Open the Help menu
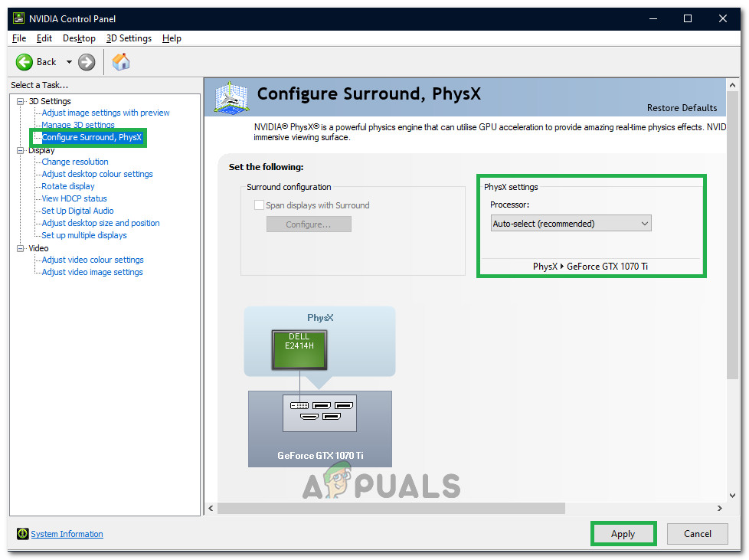Screen dimensions: 749x560 pos(172,38)
